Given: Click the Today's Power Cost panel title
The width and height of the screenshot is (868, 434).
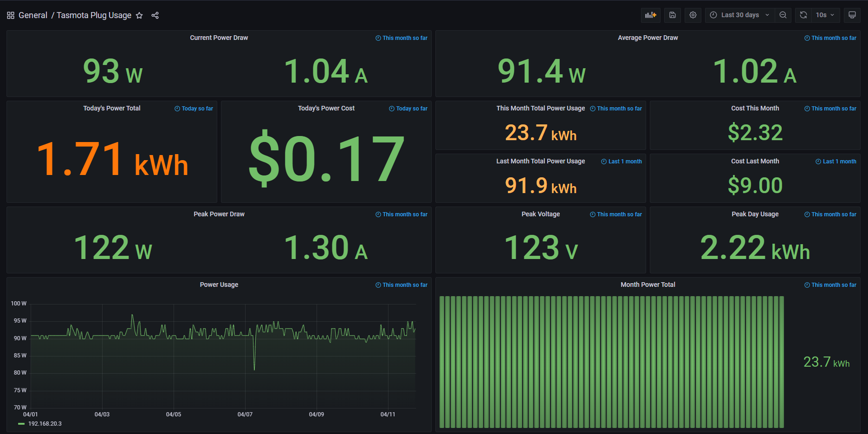Looking at the screenshot, I should click(x=326, y=108).
